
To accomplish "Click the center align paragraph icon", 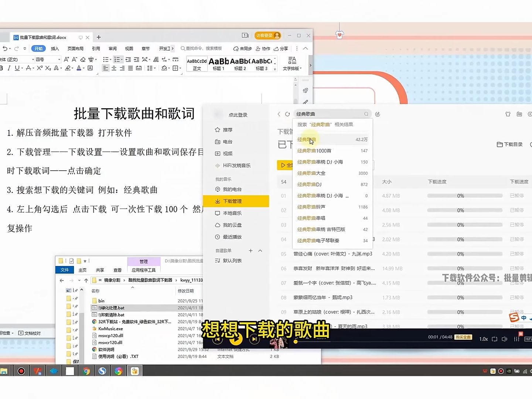I will pyautogui.click(x=114, y=68).
